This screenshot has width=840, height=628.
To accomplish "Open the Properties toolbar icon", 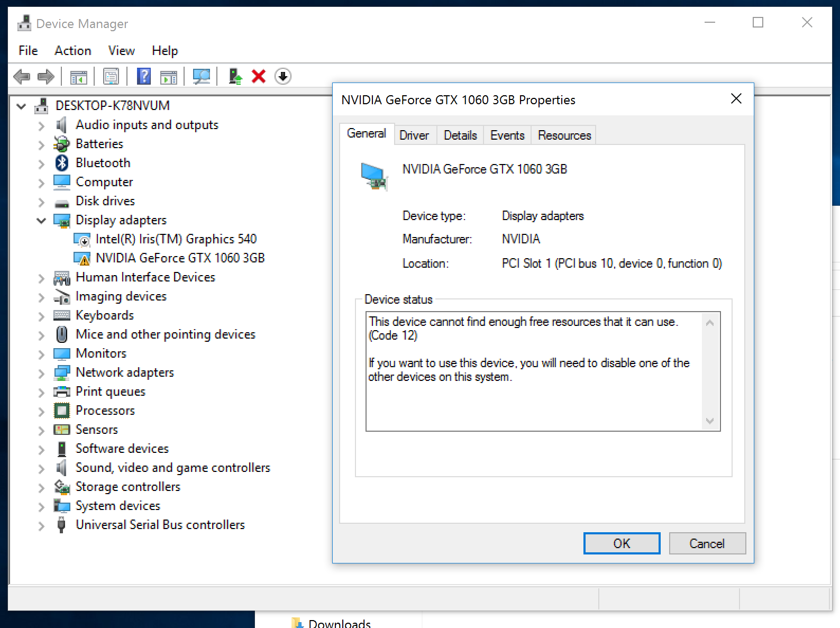I will point(111,77).
